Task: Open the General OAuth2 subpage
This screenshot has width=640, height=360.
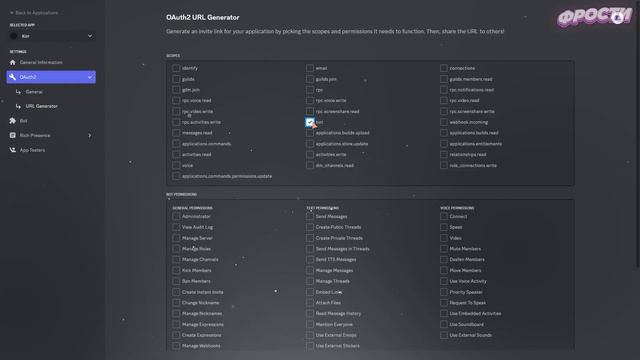Action: [x=34, y=92]
